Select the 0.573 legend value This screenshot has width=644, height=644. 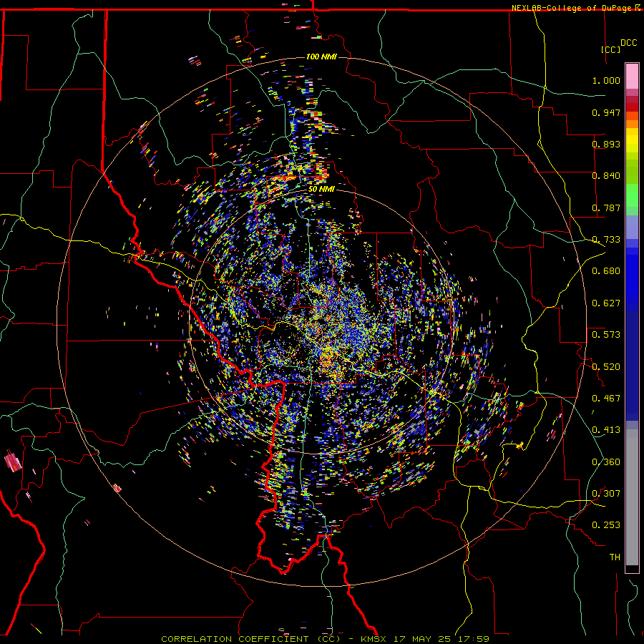[606, 335]
